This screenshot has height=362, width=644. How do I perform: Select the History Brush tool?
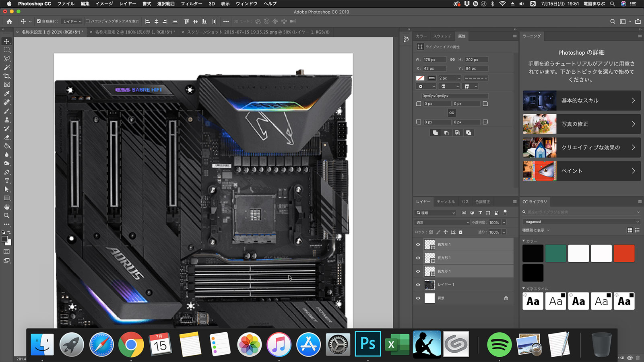7,128
